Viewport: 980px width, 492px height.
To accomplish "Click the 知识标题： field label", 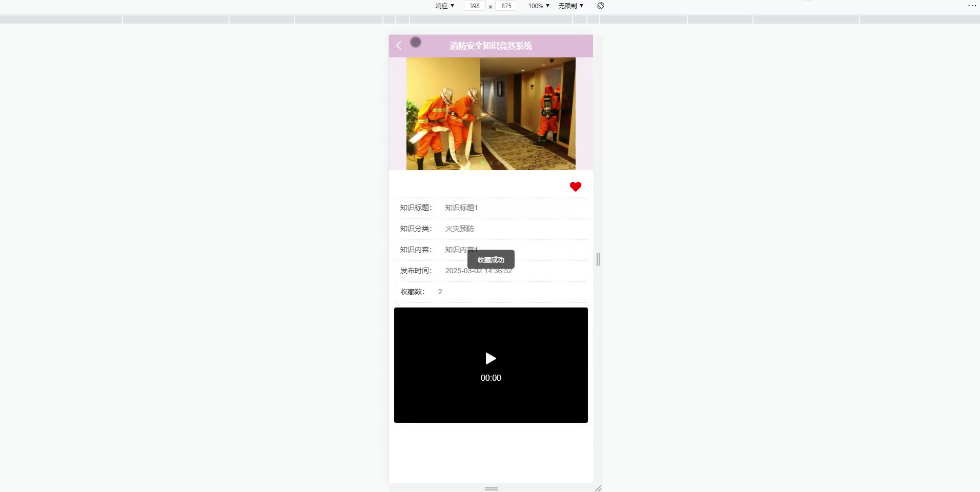I will pyautogui.click(x=416, y=208).
